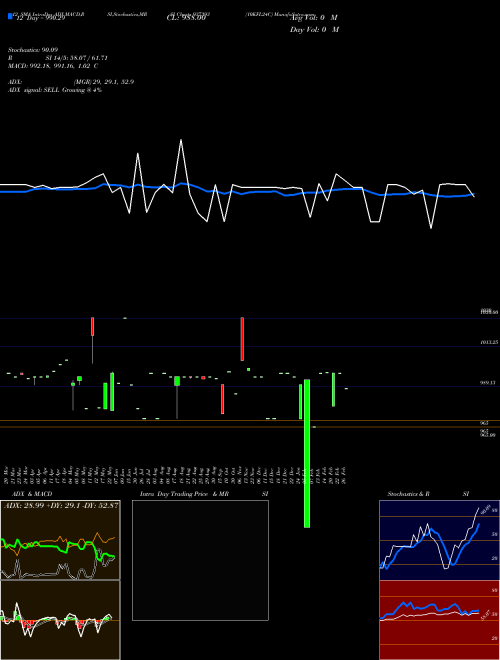Open the MACD histogram chart panel

pos(60,620)
